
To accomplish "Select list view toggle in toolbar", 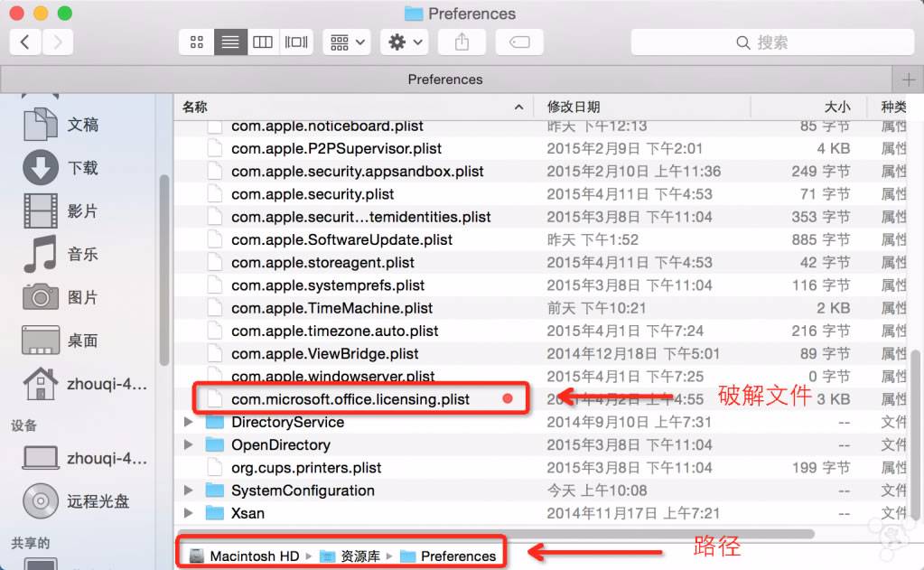I will click(230, 42).
